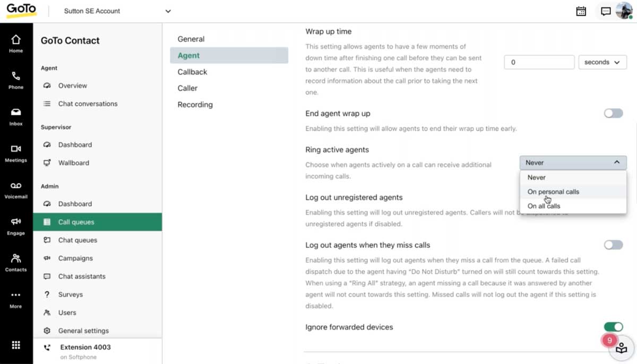This screenshot has height=364, width=637.
Task: Open the chat messages icon top right
Action: [x=605, y=11]
